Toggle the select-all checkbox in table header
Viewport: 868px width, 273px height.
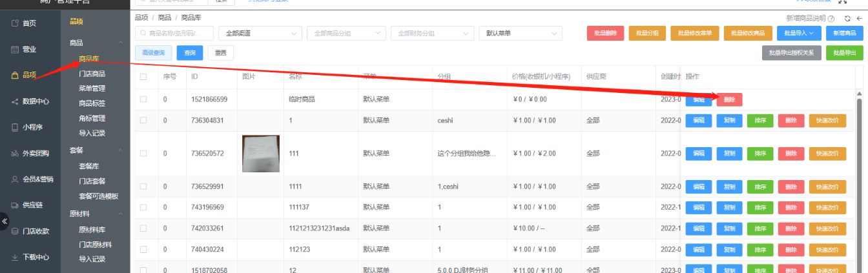pyautogui.click(x=143, y=77)
